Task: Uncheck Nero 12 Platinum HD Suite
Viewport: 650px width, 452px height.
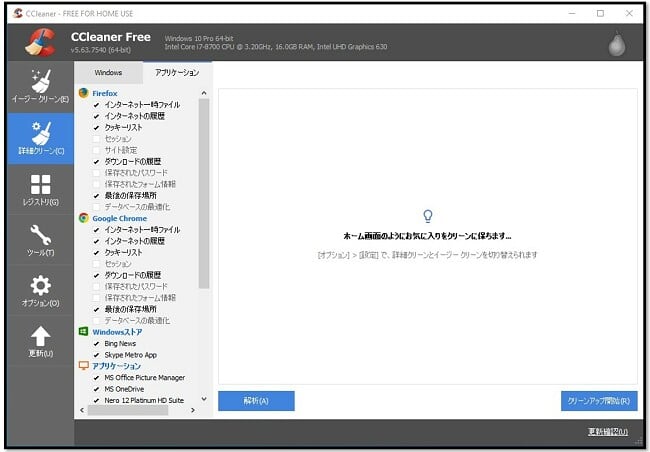Action: tap(96, 401)
